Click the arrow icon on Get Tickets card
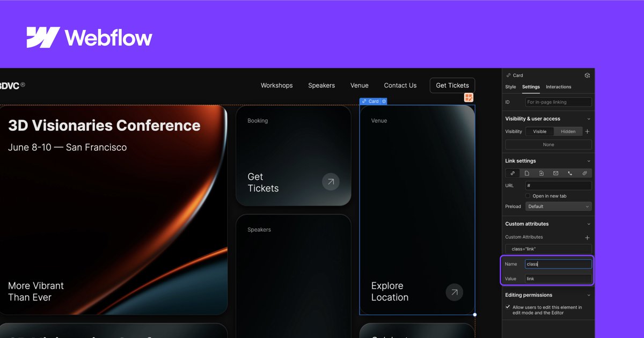 point(331,182)
